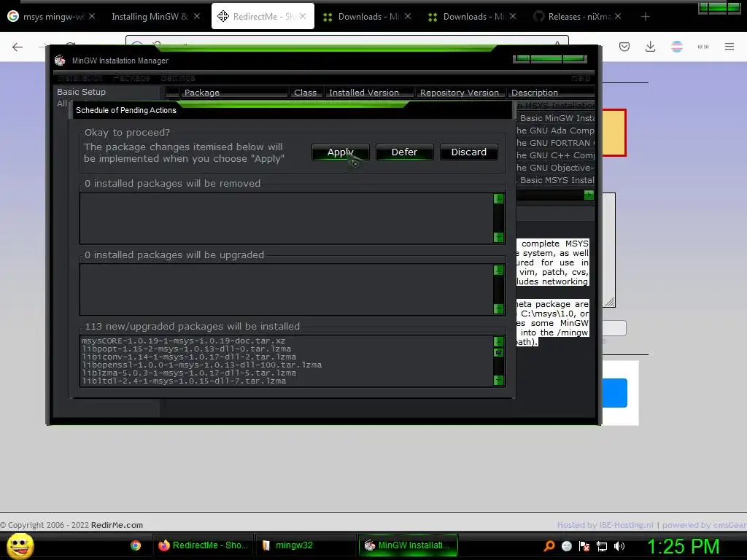Close the Releases GitHub tab
747x560 pixels.
coord(618,16)
